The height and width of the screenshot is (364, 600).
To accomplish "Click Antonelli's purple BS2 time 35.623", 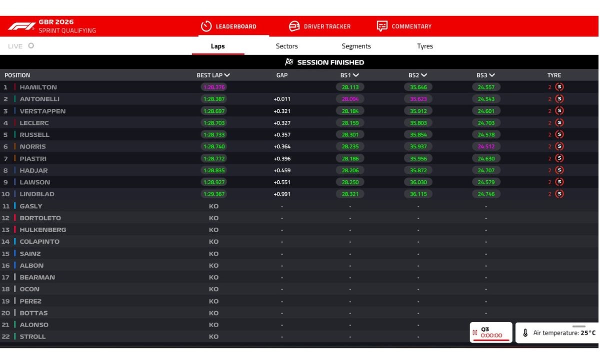I will tap(418, 99).
